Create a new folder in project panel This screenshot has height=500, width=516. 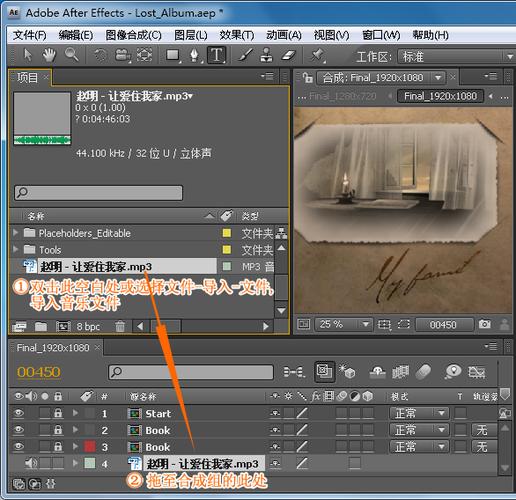[x=41, y=326]
